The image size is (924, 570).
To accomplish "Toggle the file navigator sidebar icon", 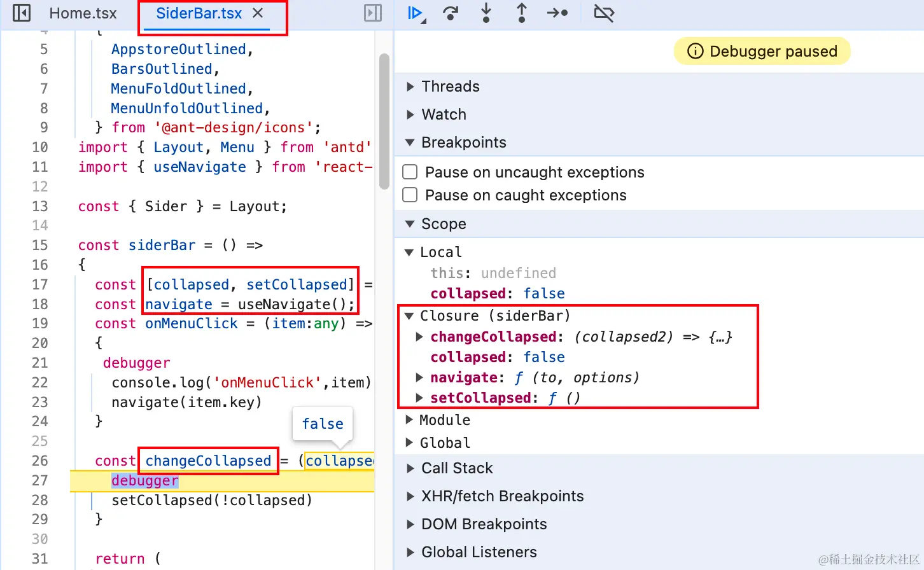I will pos(22,13).
